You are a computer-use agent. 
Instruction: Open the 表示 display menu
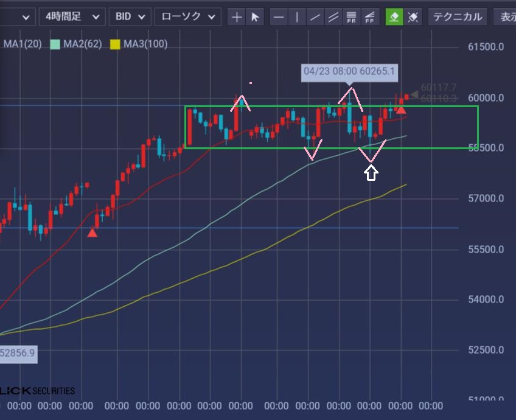pos(506,17)
